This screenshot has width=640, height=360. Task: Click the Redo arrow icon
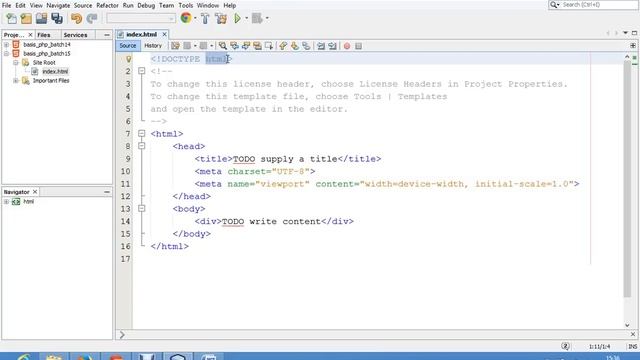[x=92, y=18]
